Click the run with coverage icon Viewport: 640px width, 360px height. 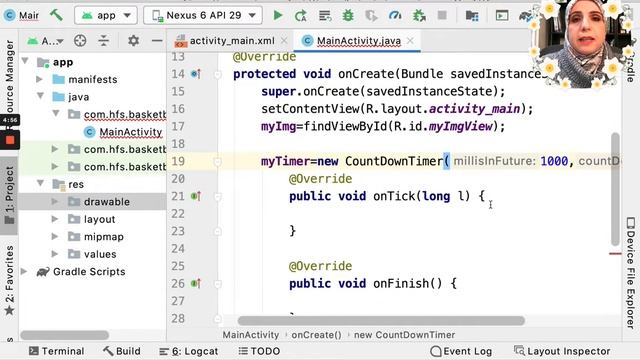coord(371,16)
